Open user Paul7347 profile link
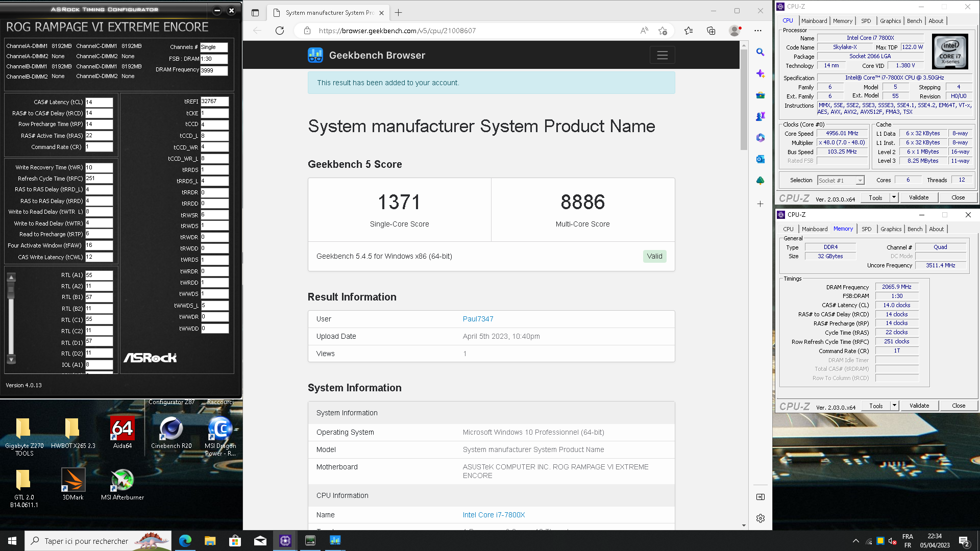 (x=478, y=319)
